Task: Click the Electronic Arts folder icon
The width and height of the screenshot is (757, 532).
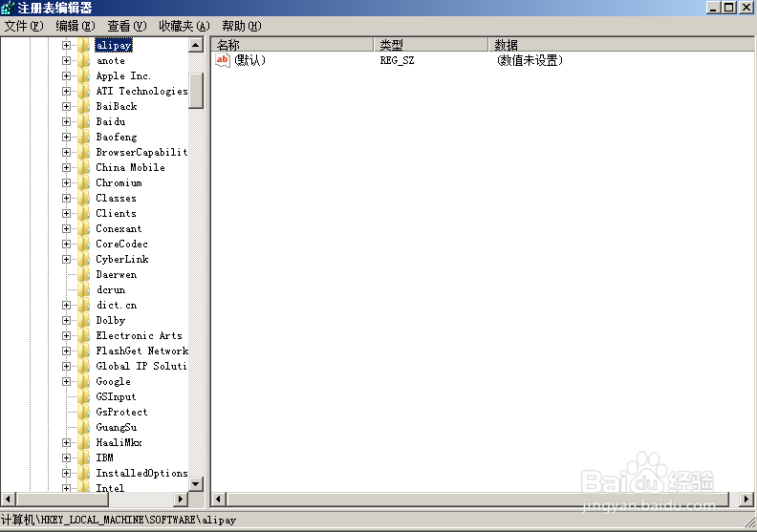Action: tap(84, 335)
